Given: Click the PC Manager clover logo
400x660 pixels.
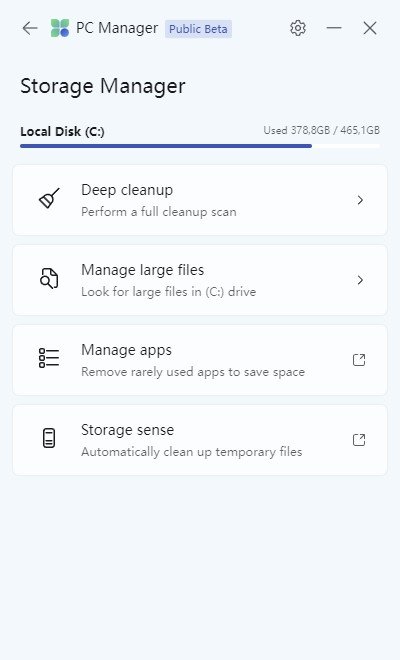Looking at the screenshot, I should coord(60,28).
